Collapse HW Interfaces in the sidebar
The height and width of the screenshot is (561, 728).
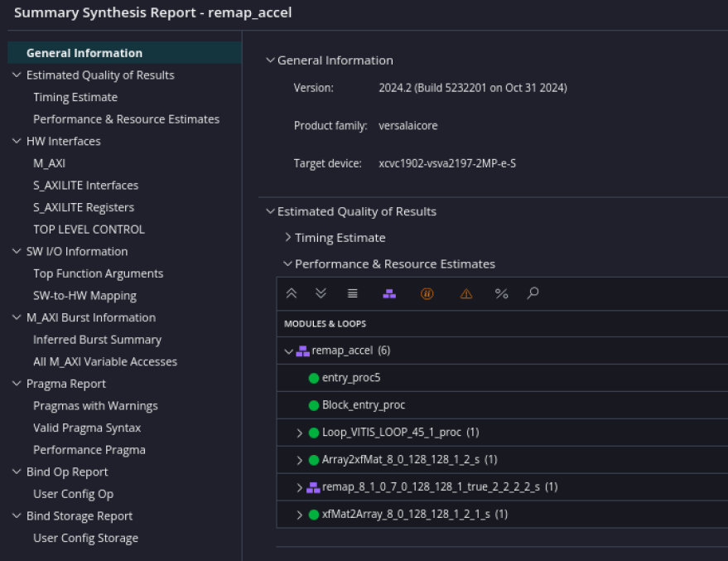point(17,142)
